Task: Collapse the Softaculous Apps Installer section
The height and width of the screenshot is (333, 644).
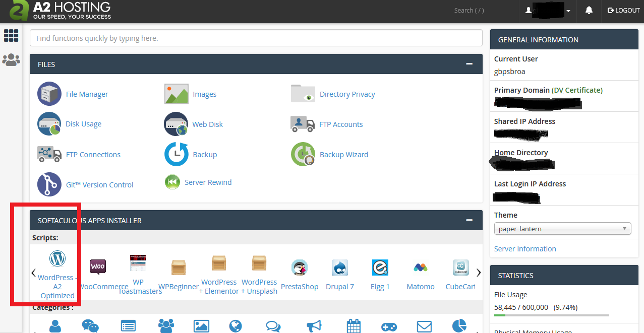Action: tap(470, 220)
